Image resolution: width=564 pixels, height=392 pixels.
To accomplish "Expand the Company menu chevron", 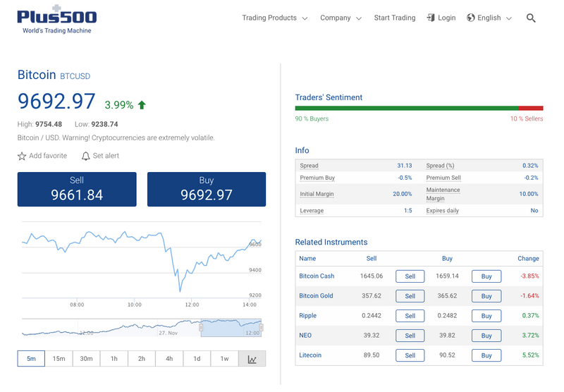I will click(359, 18).
